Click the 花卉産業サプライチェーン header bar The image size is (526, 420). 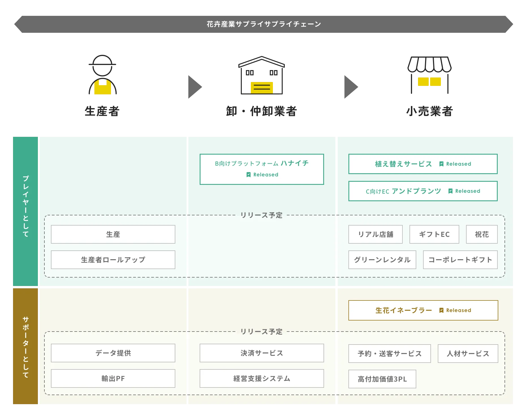tap(263, 24)
